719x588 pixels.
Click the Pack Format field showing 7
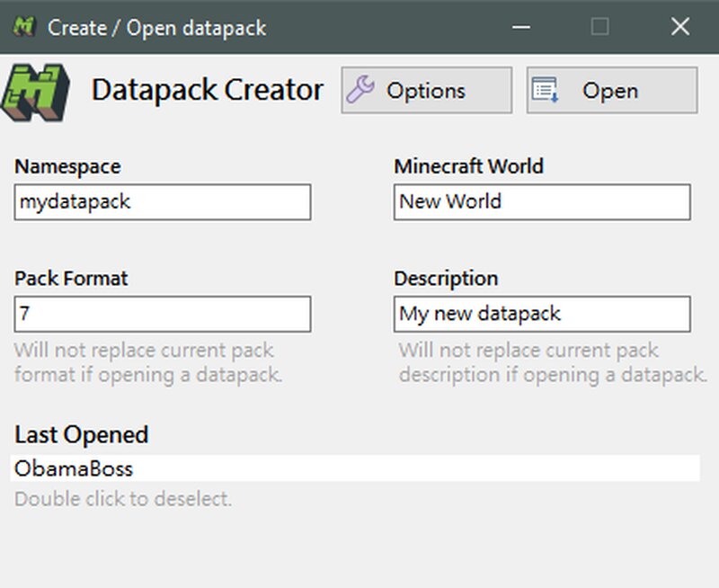162,314
